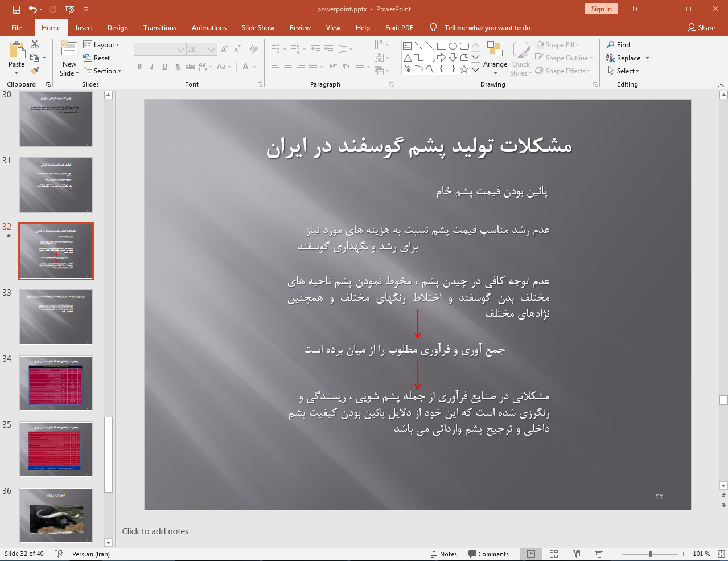Open the font name combo box
728x561 pixels.
(x=159, y=50)
